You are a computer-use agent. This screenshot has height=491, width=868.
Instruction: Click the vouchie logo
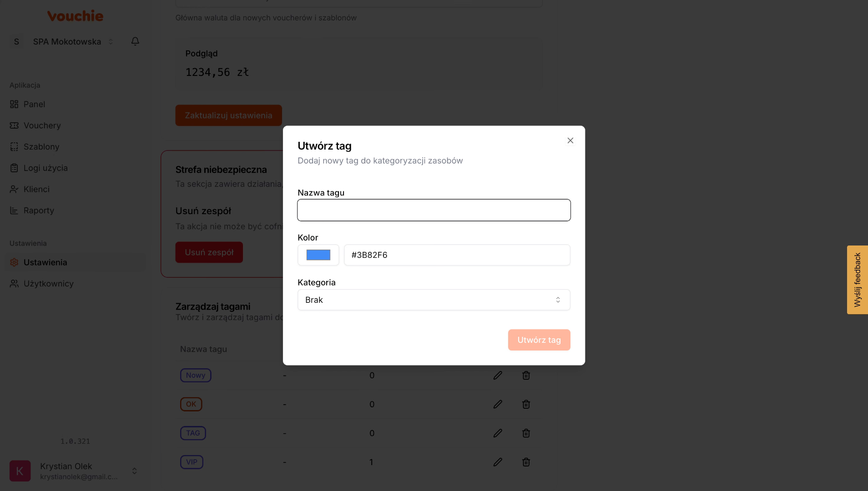click(75, 16)
